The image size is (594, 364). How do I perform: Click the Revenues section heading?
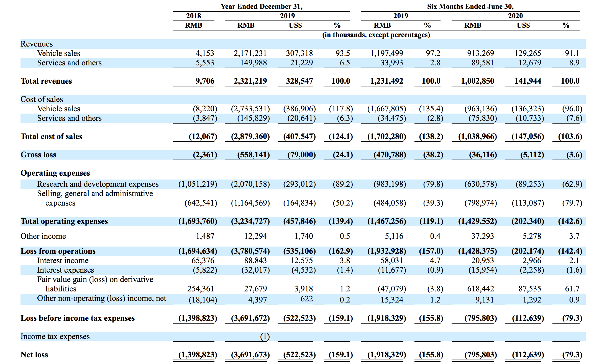click(37, 44)
